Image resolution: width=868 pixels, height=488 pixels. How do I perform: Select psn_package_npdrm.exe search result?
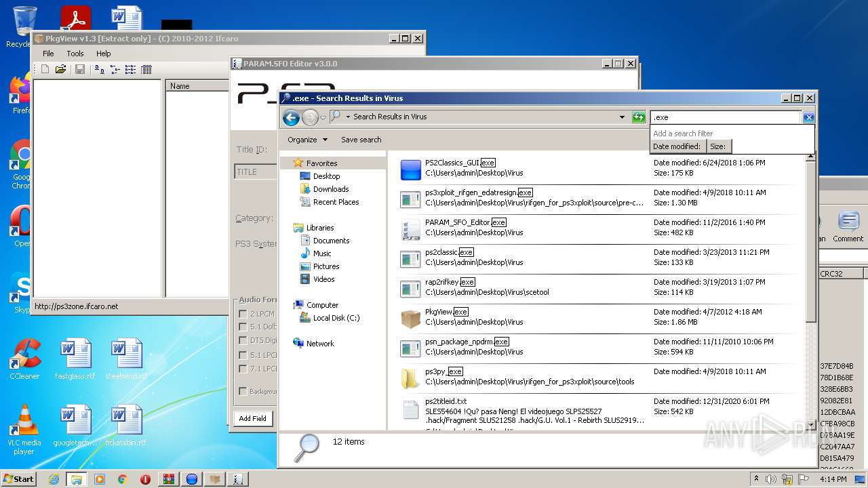click(x=597, y=348)
